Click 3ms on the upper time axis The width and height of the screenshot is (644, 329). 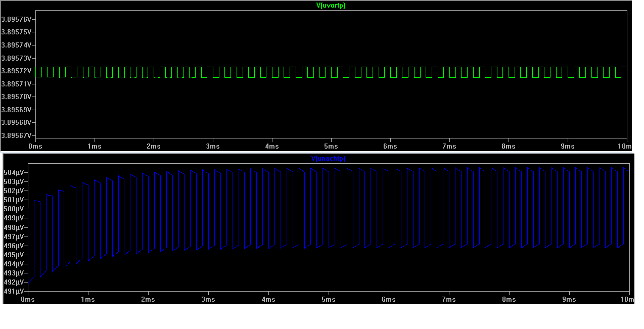pyautogui.click(x=213, y=146)
